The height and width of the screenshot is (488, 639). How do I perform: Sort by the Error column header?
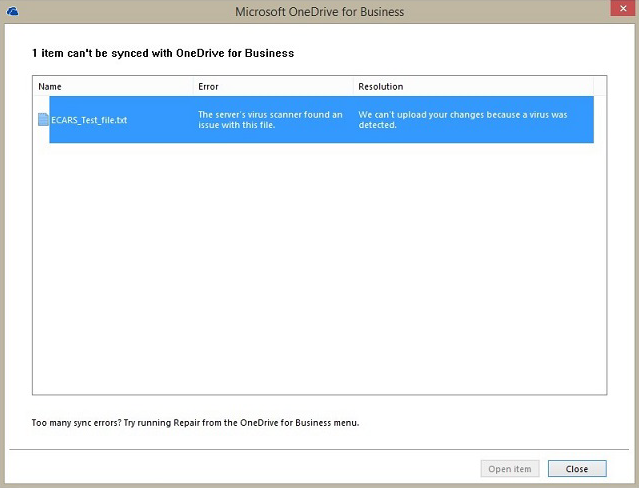tap(273, 86)
